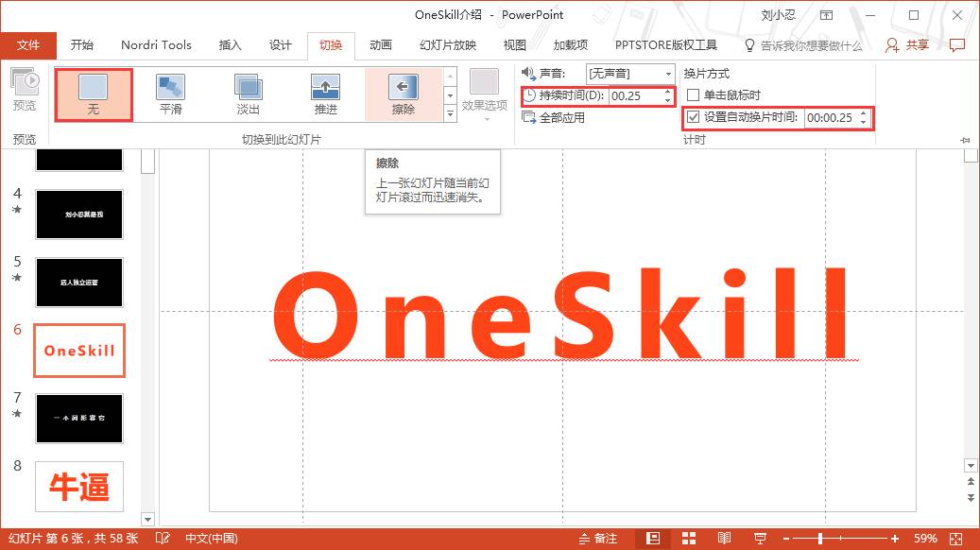Open the Insert tab
Viewport: 980px width, 550px height.
click(x=230, y=45)
